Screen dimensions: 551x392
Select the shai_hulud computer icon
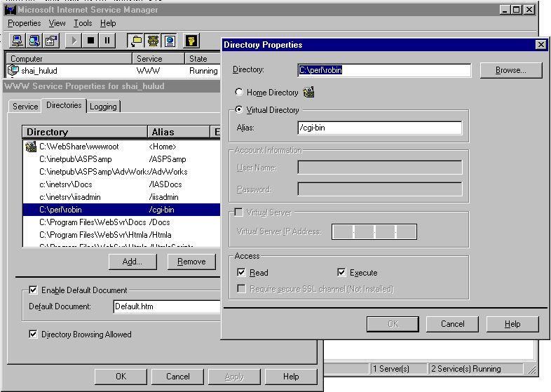pyautogui.click(x=13, y=70)
